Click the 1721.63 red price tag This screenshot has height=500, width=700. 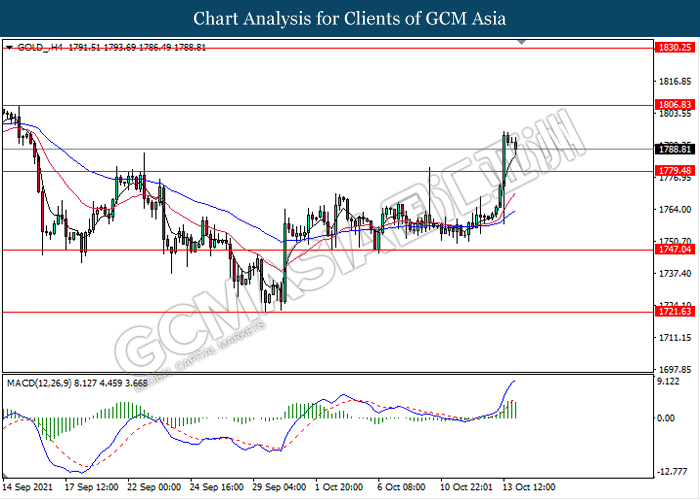point(675,312)
